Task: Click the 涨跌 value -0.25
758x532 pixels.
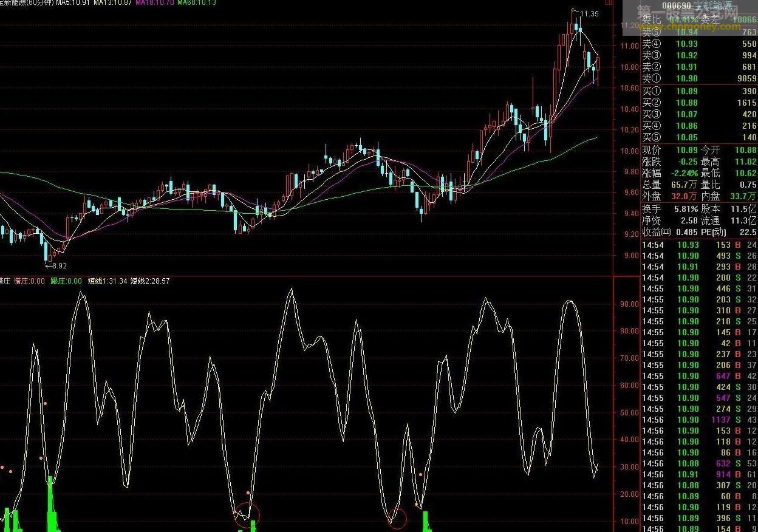Action: point(688,162)
